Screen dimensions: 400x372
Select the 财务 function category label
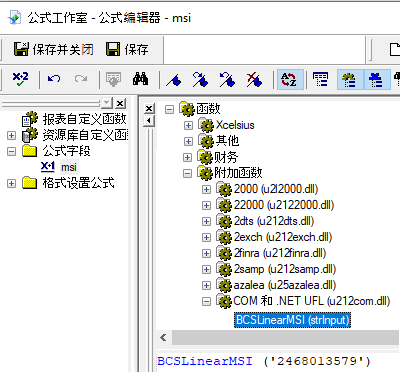(226, 157)
